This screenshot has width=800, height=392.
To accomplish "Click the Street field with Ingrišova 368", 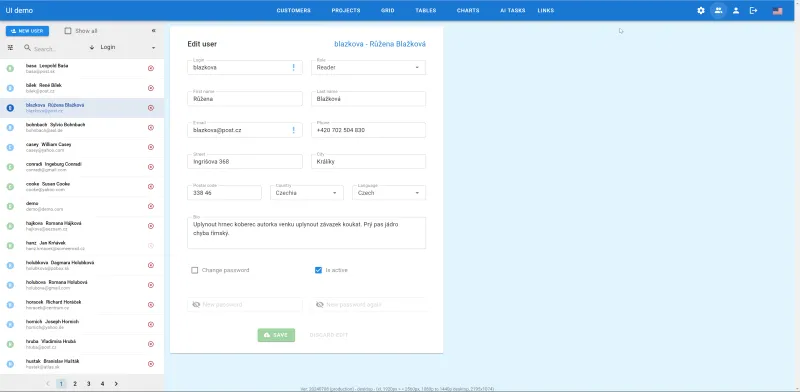I will click(245, 161).
